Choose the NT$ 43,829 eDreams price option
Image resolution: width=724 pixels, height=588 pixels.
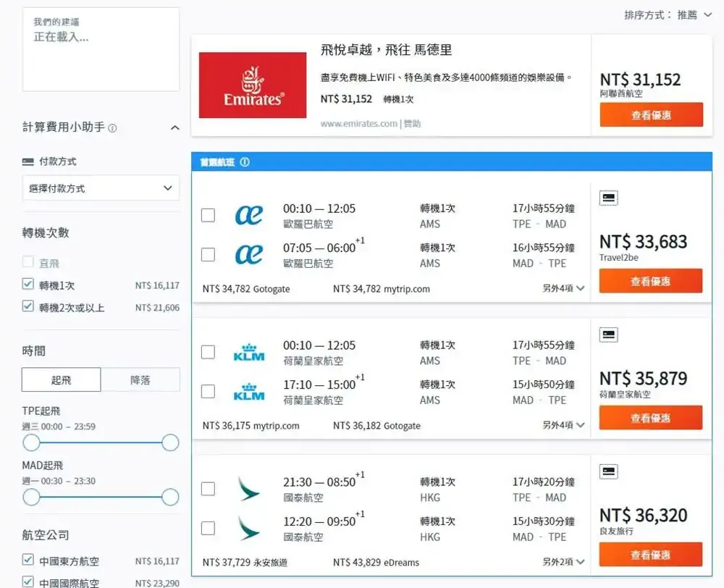coord(376,563)
